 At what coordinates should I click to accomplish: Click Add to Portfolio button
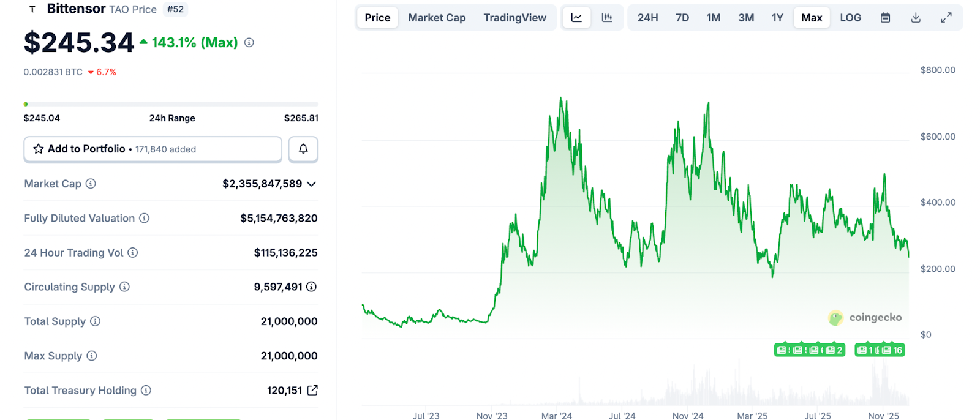tap(153, 149)
